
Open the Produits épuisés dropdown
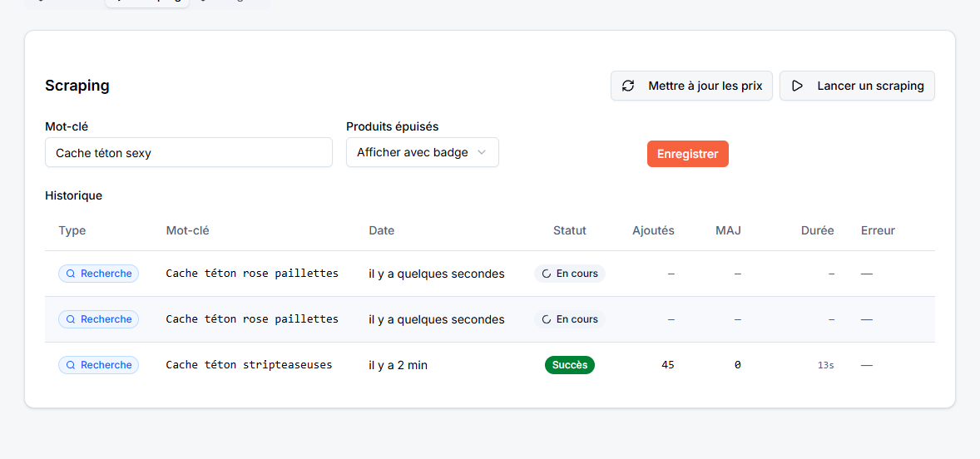coord(423,152)
